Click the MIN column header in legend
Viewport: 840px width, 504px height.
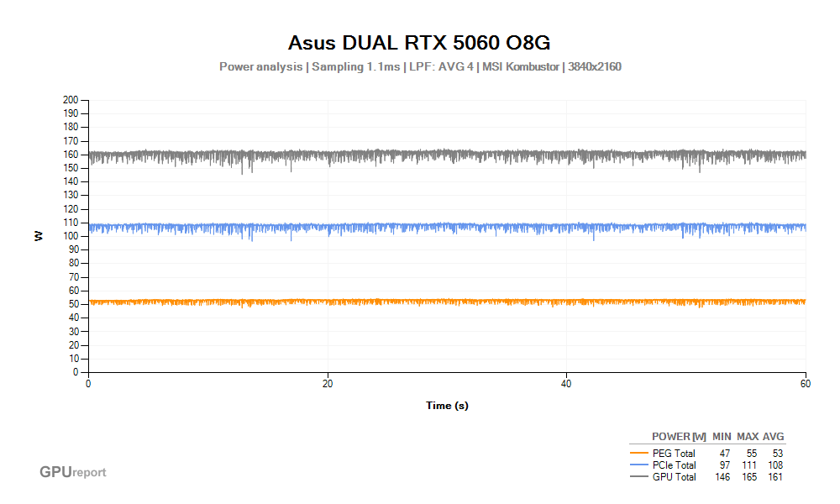tap(722, 437)
